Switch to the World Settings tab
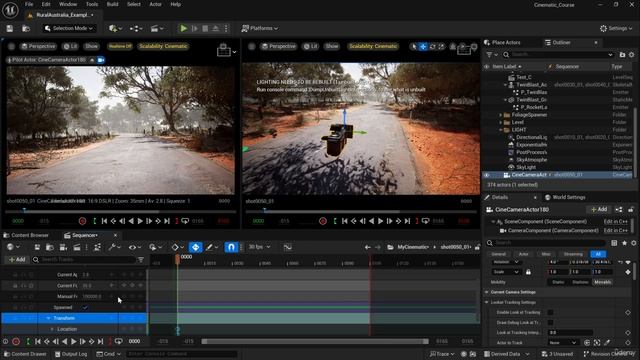This screenshot has height=360, width=640. point(565,197)
